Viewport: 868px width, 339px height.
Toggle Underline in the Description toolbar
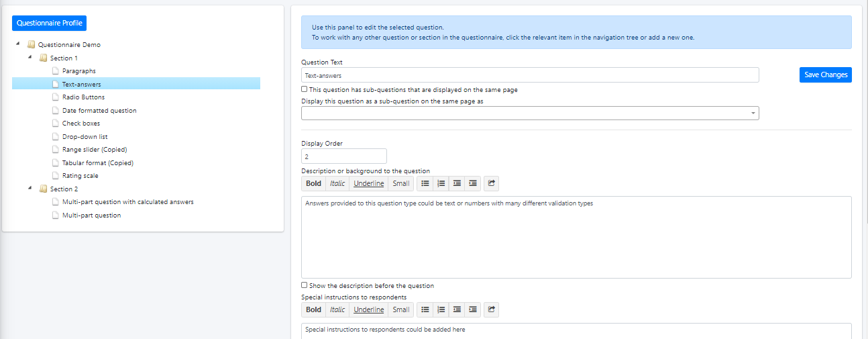[x=369, y=183]
